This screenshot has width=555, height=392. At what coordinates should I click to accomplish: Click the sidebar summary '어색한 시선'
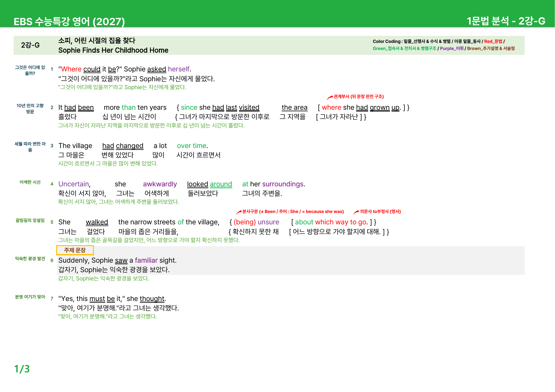[30, 182]
